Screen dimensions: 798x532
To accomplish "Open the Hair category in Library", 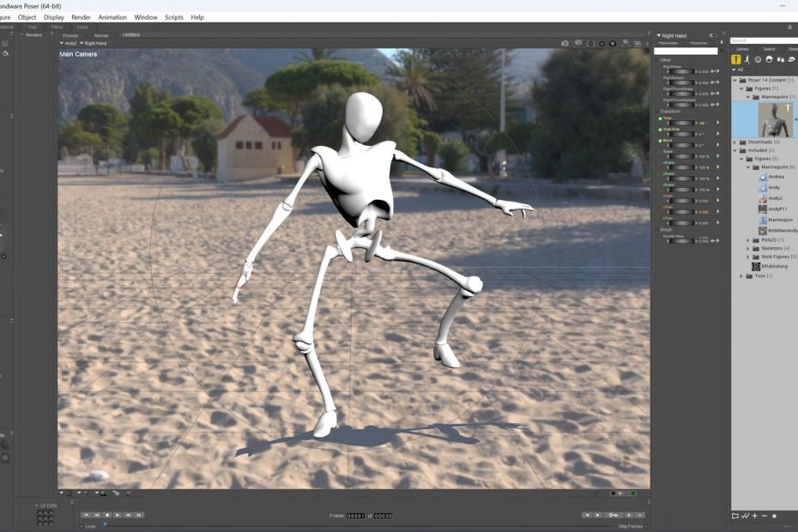I will (x=770, y=59).
